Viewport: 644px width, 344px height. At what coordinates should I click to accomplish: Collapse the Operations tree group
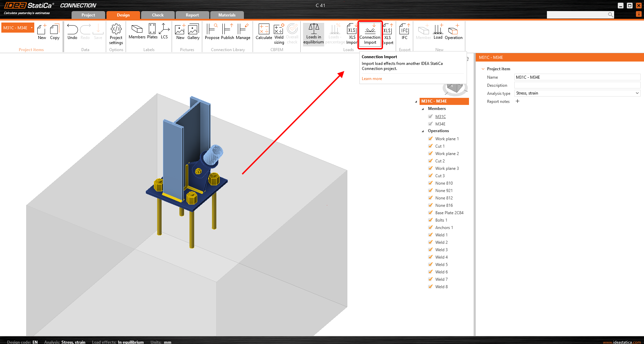click(x=423, y=131)
